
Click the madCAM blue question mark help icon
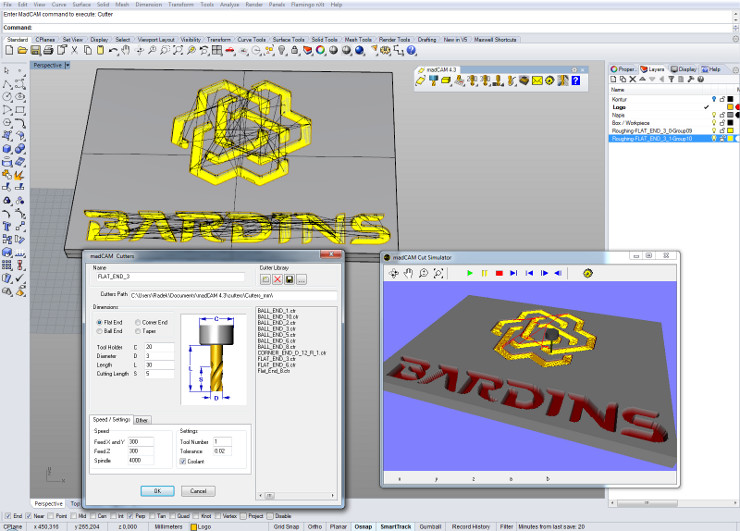[576, 81]
